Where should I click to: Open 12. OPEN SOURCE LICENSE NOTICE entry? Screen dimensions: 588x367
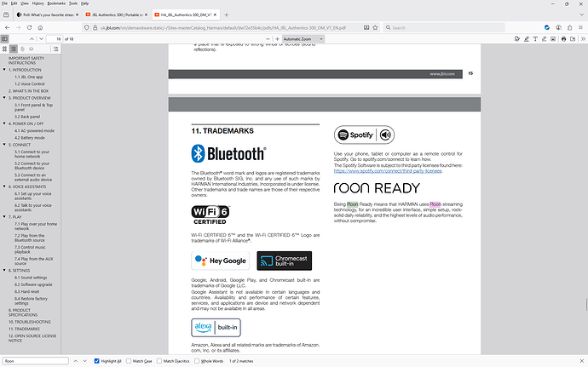point(32,338)
